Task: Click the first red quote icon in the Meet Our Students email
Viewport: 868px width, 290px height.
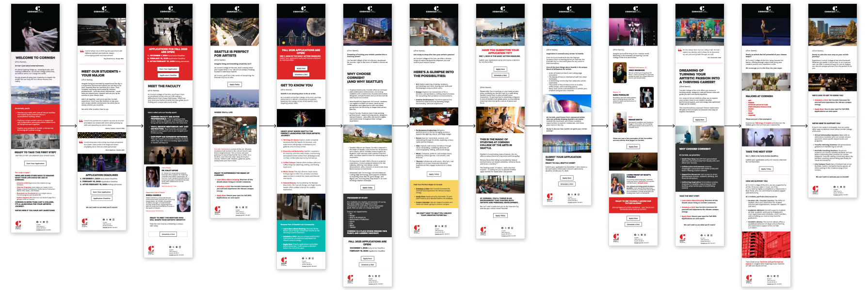Action: (82, 50)
